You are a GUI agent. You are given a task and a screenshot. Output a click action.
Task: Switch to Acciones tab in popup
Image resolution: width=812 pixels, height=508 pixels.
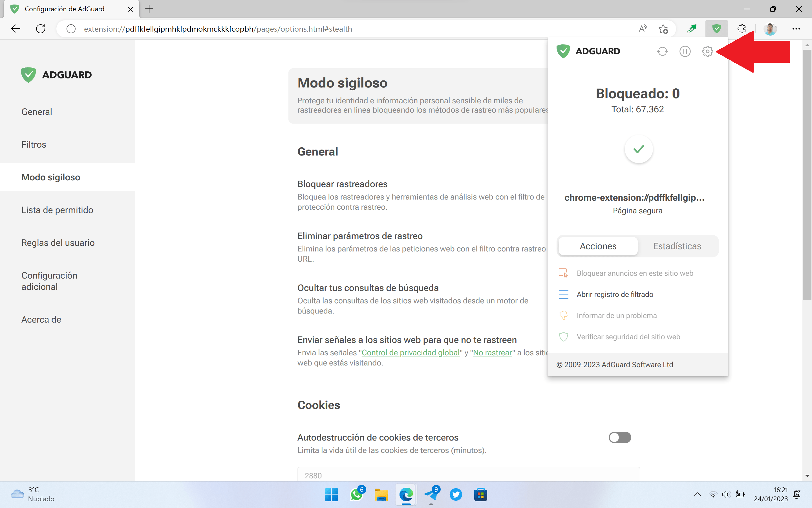(x=598, y=246)
